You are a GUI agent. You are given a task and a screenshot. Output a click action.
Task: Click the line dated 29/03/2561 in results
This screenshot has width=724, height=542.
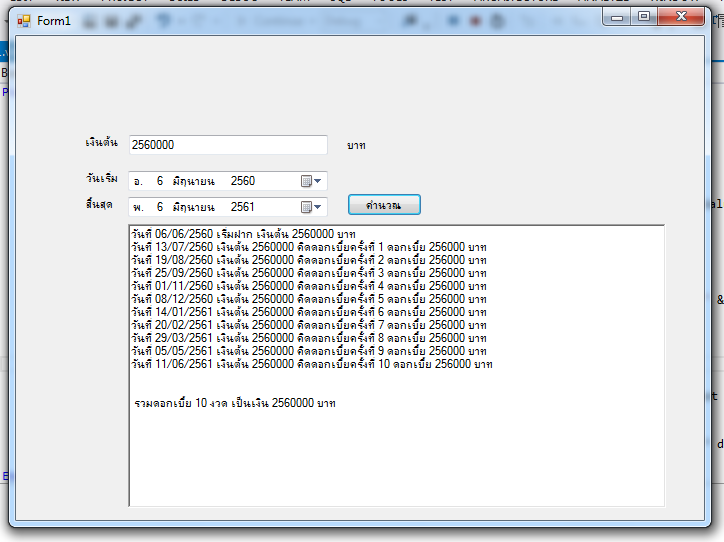[x=309, y=338]
